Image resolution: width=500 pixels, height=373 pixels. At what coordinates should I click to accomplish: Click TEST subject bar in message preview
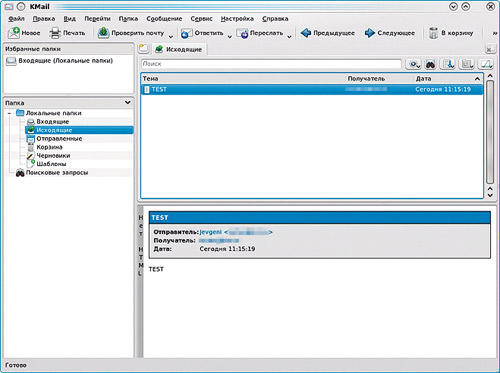[320, 218]
